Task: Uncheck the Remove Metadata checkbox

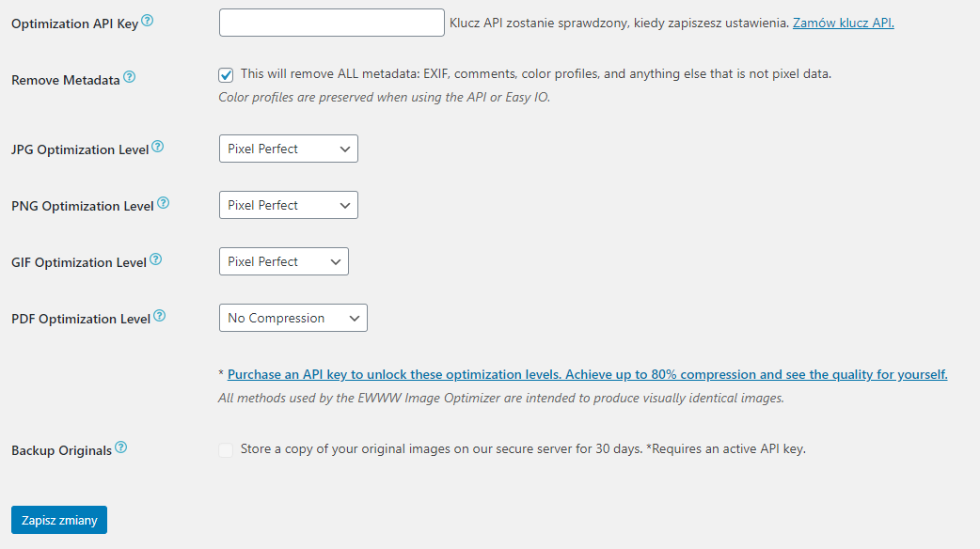Action: [227, 75]
